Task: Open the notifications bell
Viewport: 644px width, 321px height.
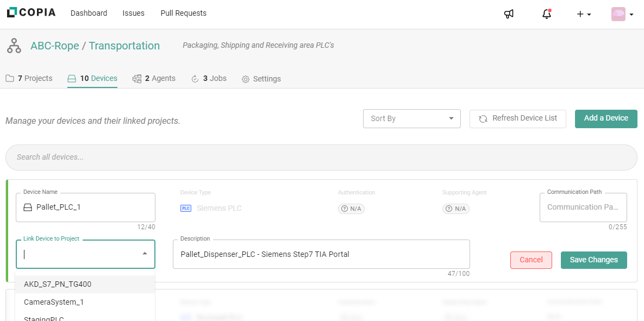Action: (547, 14)
